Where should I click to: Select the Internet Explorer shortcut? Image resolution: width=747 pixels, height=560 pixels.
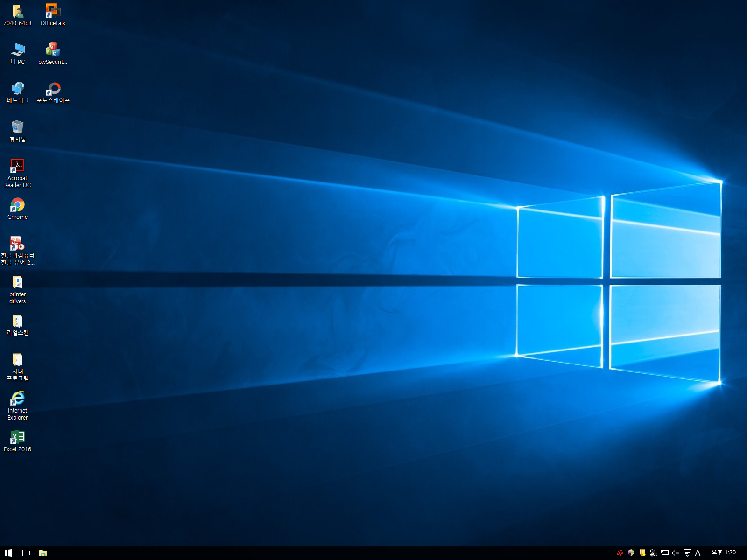(18, 406)
